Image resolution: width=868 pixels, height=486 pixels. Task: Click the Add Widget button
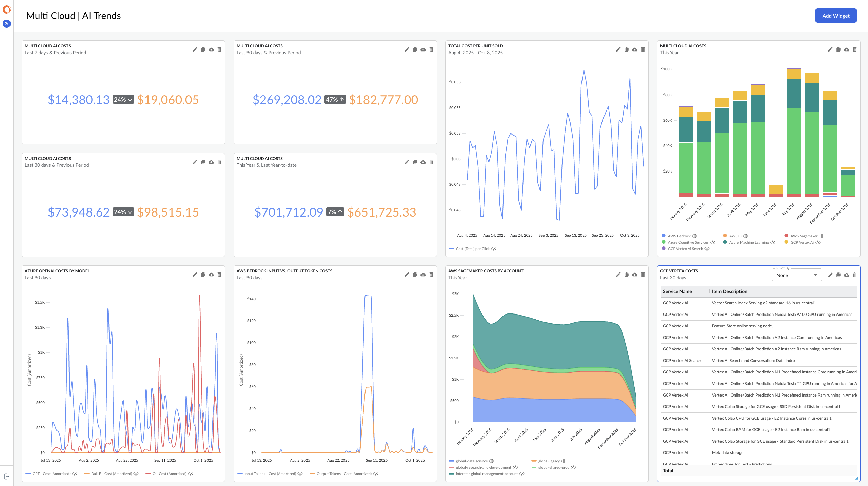pyautogui.click(x=836, y=16)
